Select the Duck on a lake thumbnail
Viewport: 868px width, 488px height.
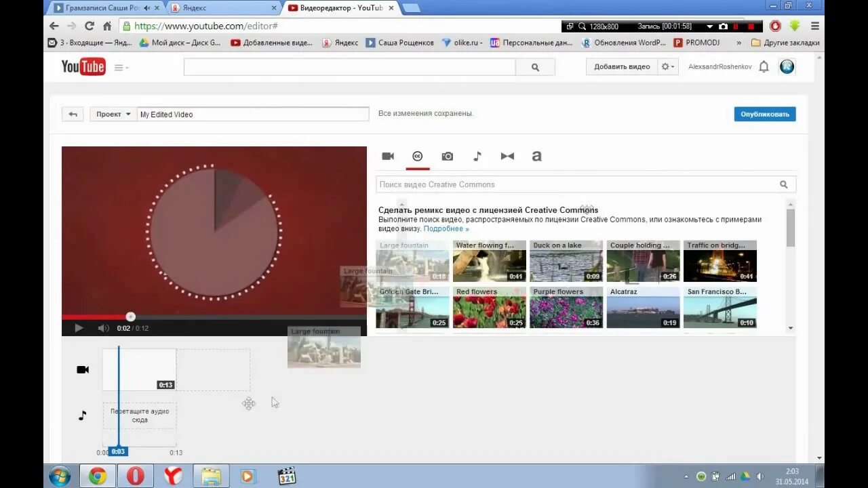(x=566, y=261)
